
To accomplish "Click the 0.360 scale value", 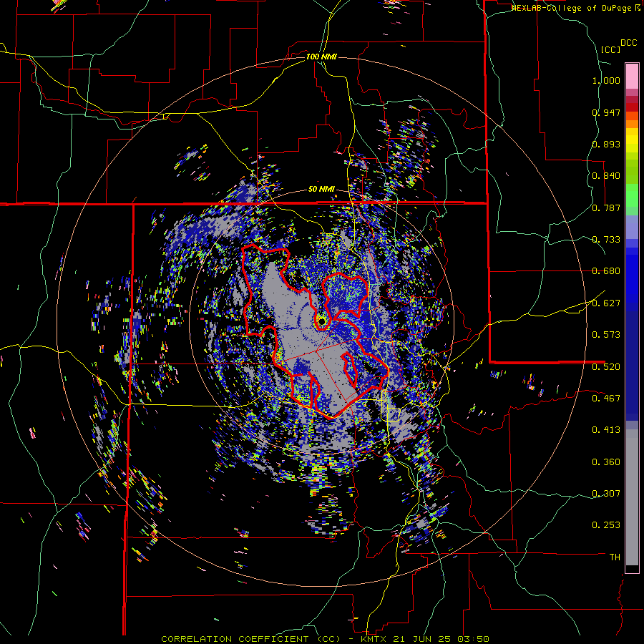I will point(606,462).
